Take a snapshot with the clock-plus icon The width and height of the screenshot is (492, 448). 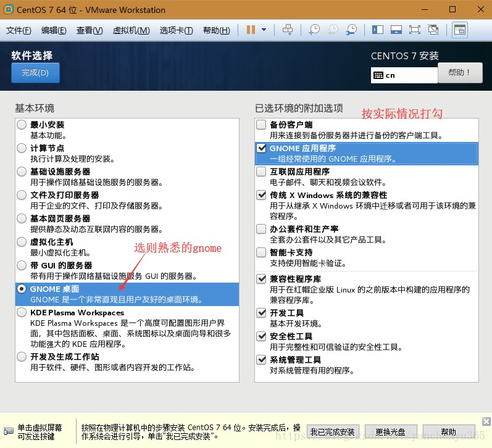[x=314, y=30]
